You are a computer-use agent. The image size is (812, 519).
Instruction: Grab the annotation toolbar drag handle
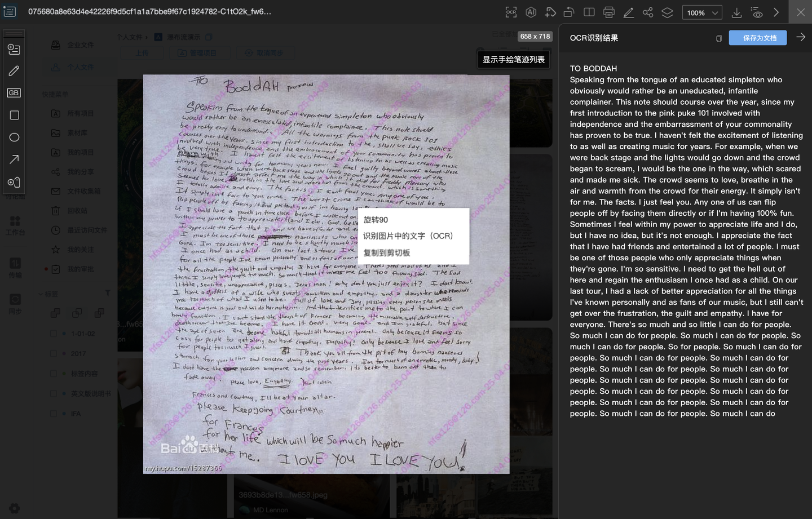point(14,34)
